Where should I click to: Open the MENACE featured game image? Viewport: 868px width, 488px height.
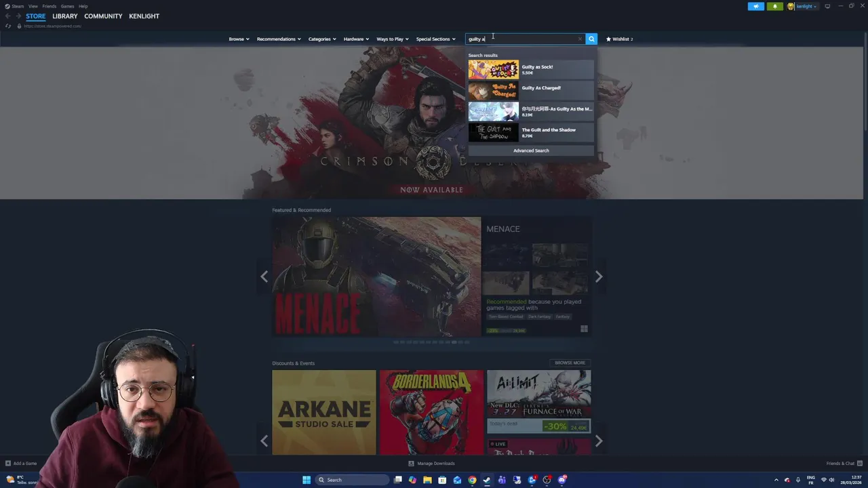(376, 277)
